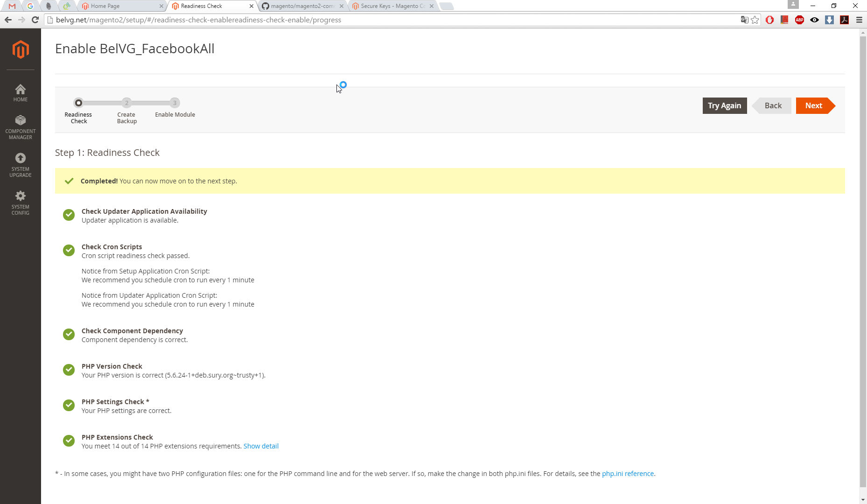Screen dimensions: 867x504
Task: Click the vertical page scrollbar
Action: [x=863, y=261]
